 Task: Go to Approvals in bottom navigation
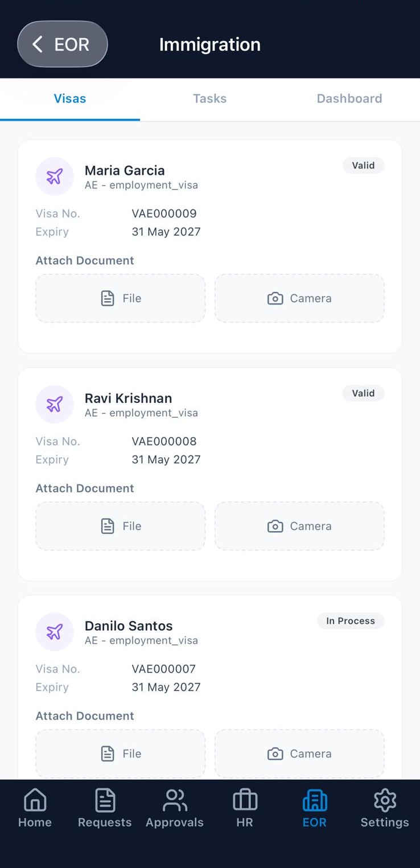(175, 808)
